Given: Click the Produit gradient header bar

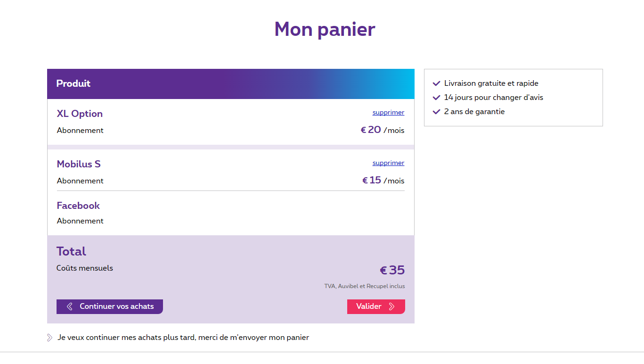Looking at the screenshot, I should pos(231,84).
